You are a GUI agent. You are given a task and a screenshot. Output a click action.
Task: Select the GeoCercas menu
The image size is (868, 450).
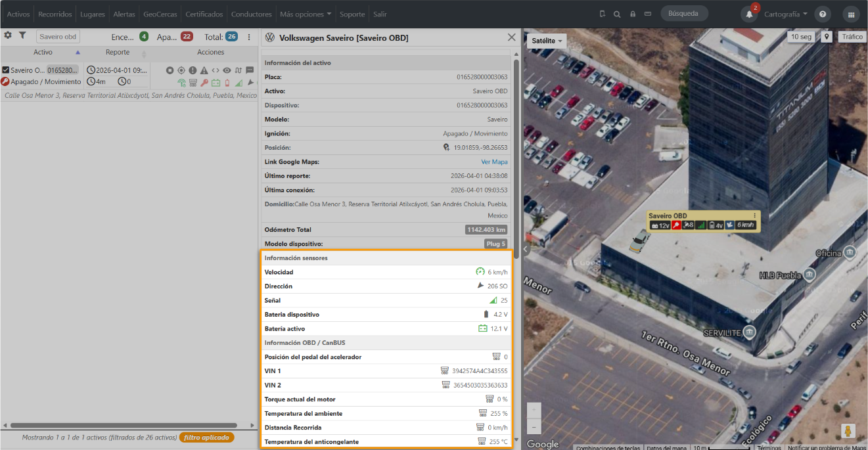click(x=160, y=14)
